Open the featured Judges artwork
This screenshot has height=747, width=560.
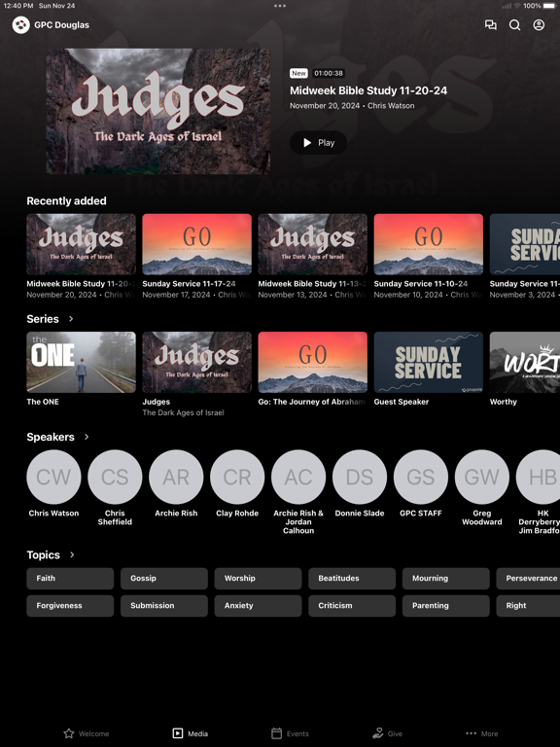tap(158, 111)
